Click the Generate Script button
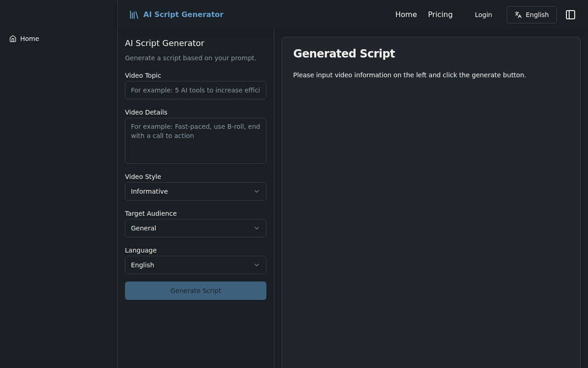This screenshot has height=368, width=588. (196, 291)
